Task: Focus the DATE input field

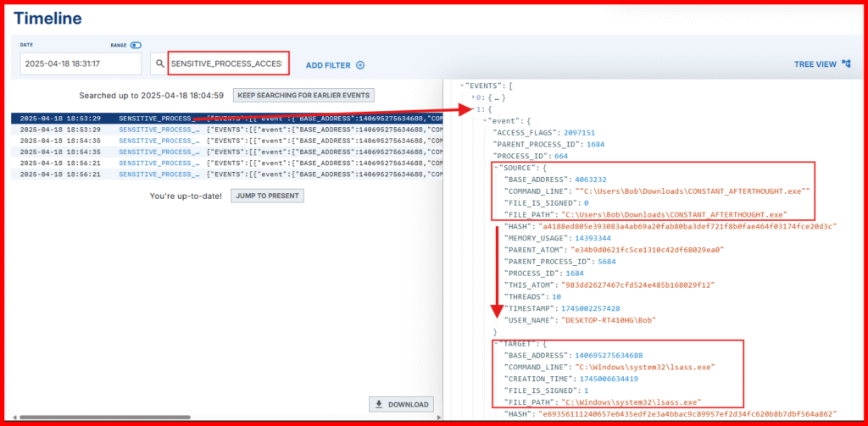Action: (81, 64)
